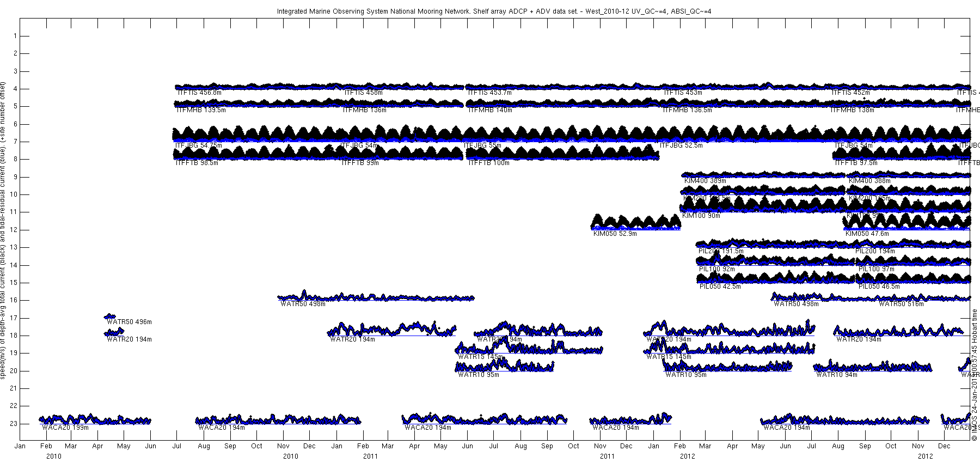Screen dimensions: 980x463
Task: Select the 'WACA20 199m' label
Action: pos(65,428)
